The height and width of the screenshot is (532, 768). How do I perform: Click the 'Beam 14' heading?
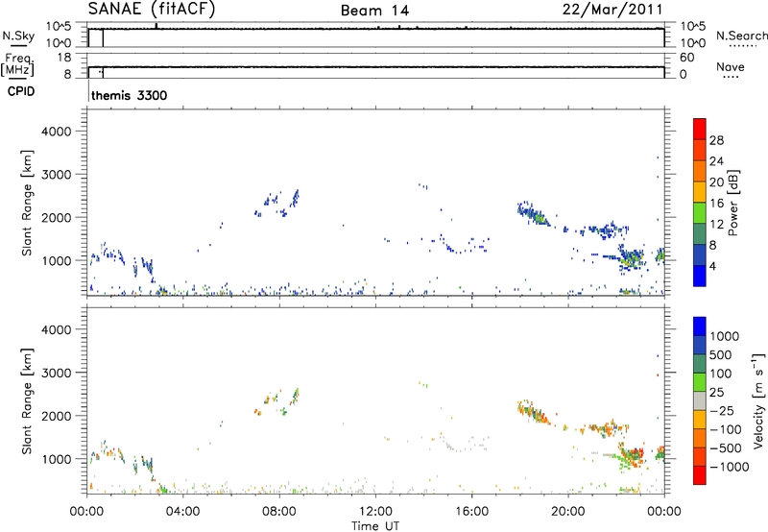[x=374, y=11]
